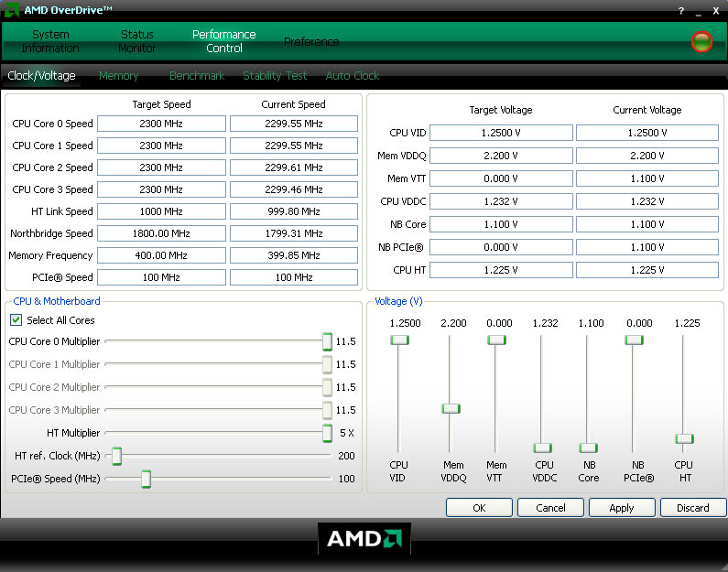Click the HT Multiplier value 5 X
This screenshot has width=728, height=572.
point(347,433)
